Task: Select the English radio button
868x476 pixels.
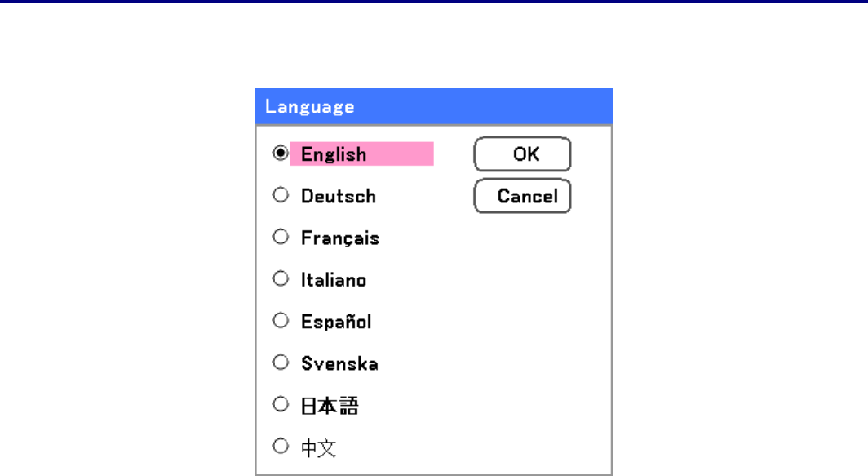Action: coord(281,153)
